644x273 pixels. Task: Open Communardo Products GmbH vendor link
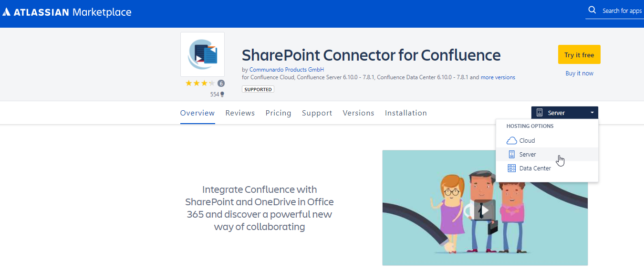pyautogui.click(x=280, y=70)
